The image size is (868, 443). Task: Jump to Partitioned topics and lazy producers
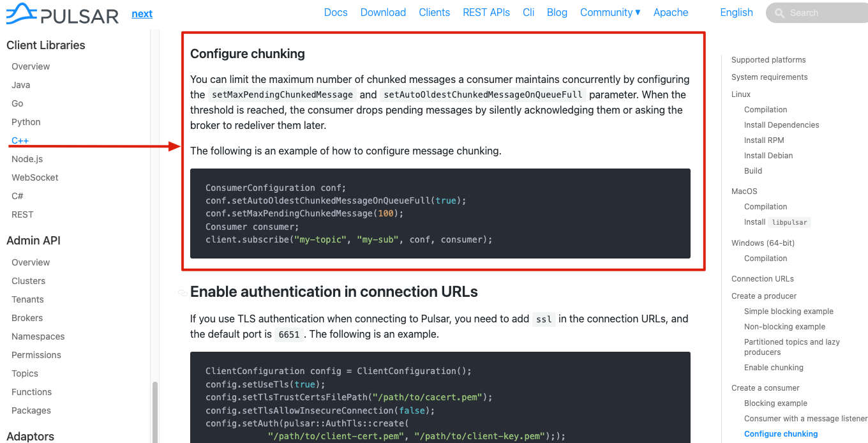(x=792, y=347)
